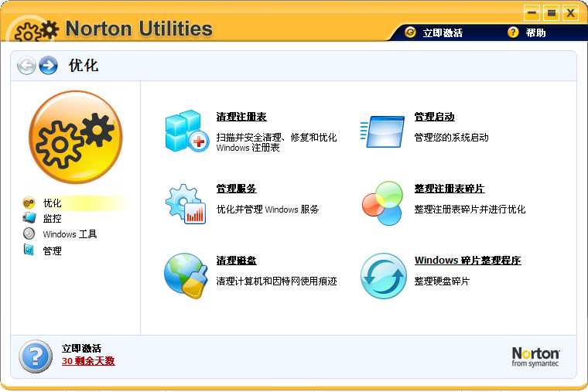The width and height of the screenshot is (588, 392).
Task: Select Windows 工具 in the sidebar
Action: click(70, 234)
